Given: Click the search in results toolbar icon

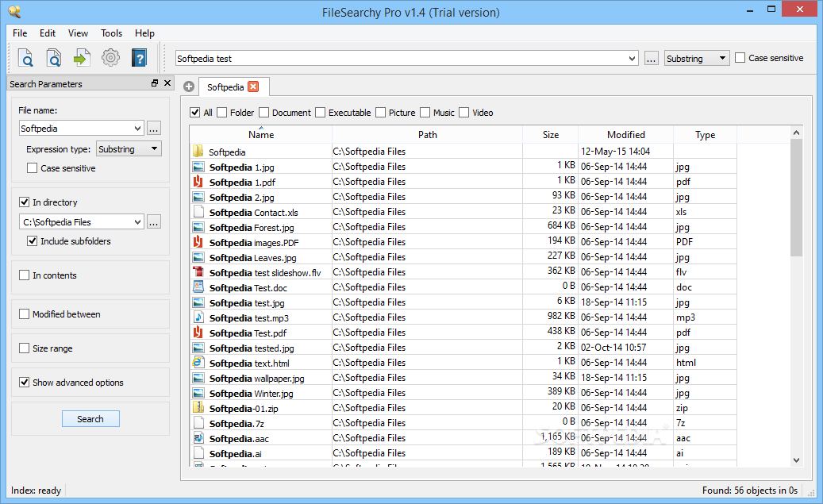Looking at the screenshot, I should click(x=53, y=58).
